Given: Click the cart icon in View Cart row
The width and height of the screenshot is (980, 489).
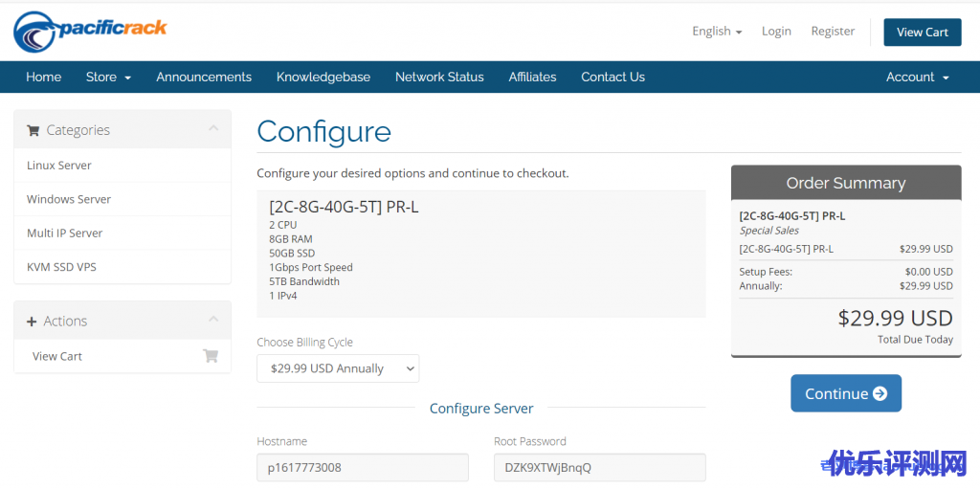Looking at the screenshot, I should 211,356.
